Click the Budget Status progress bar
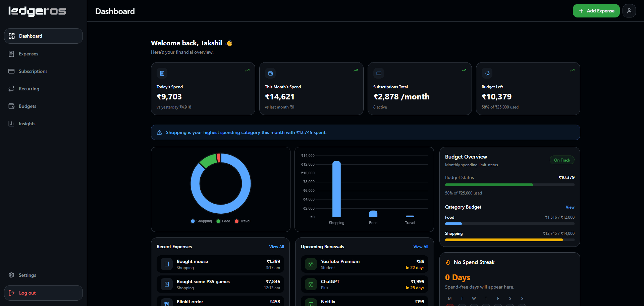The width and height of the screenshot is (644, 306). point(509,185)
